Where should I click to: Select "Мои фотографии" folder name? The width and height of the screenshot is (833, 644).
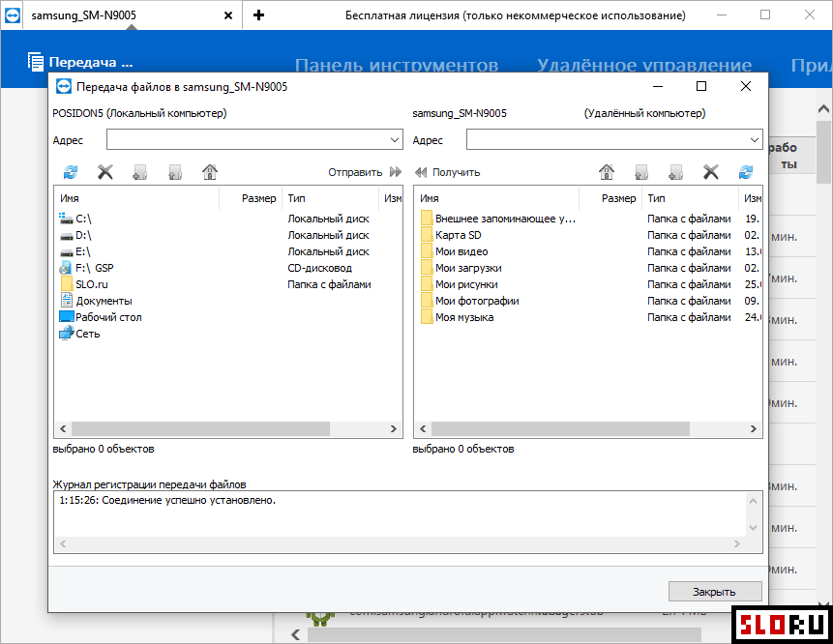tap(477, 301)
